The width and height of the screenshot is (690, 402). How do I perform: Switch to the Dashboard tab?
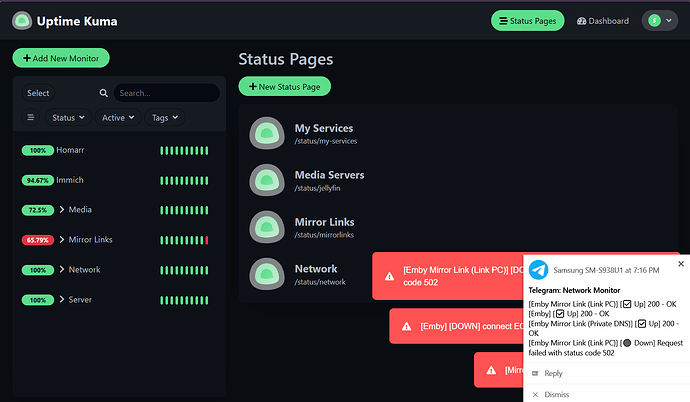pyautogui.click(x=603, y=20)
